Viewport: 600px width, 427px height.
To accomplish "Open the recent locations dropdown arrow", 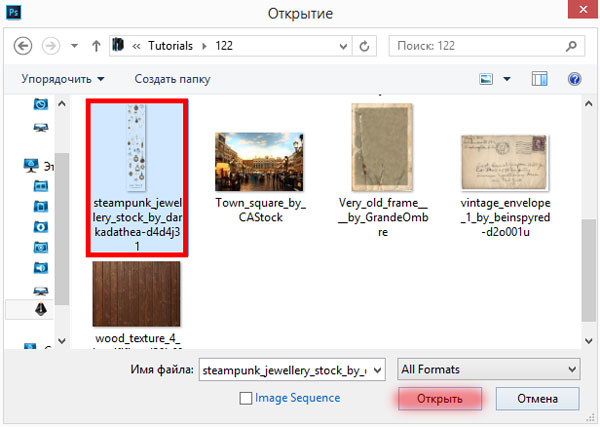I will (x=74, y=46).
